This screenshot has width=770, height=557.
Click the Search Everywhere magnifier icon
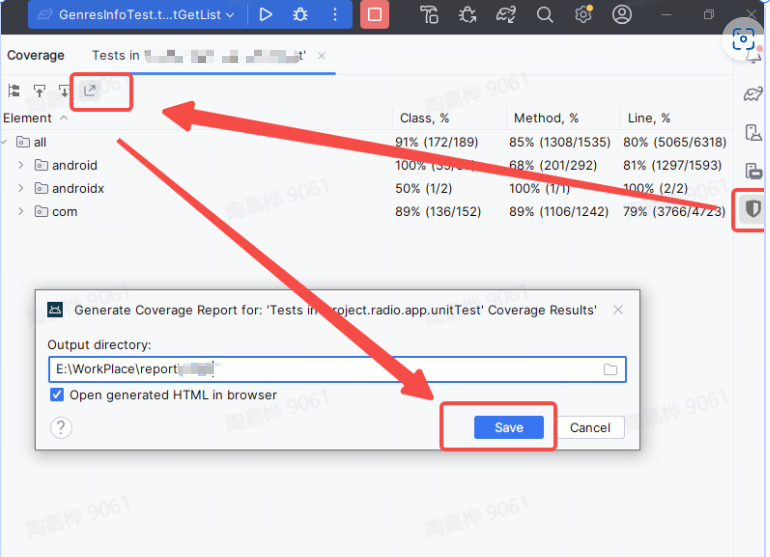545,15
